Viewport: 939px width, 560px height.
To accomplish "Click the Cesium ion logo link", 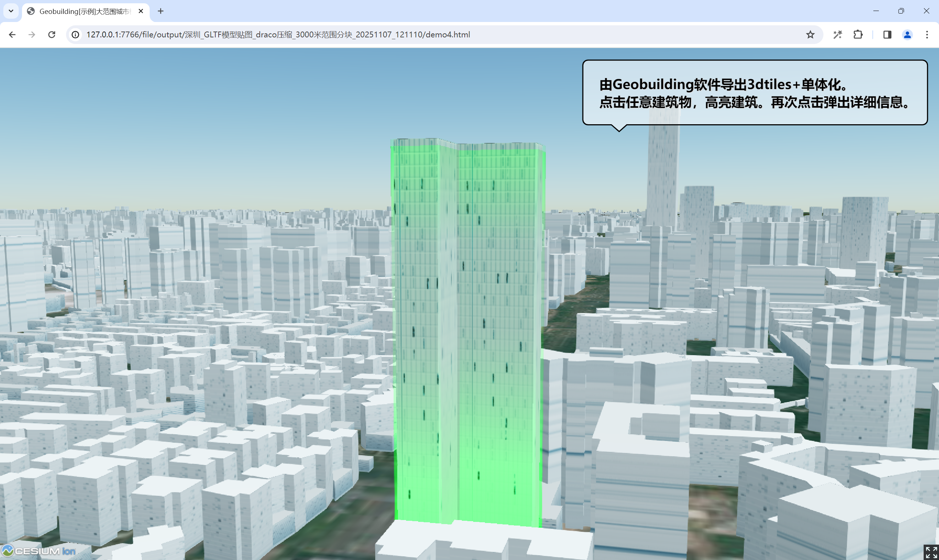I will pos(39,551).
